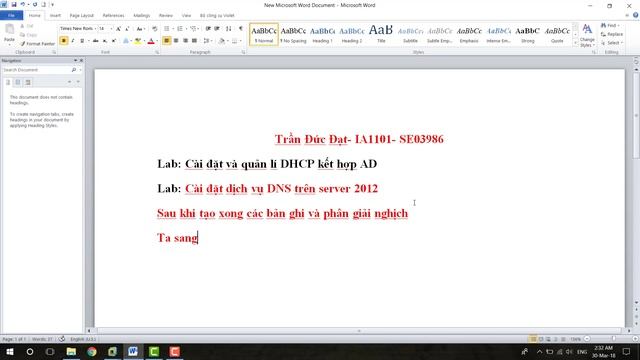Viewport: 640px width, 360px height.
Task: Open Change Styles dropdown
Action: tap(587, 35)
